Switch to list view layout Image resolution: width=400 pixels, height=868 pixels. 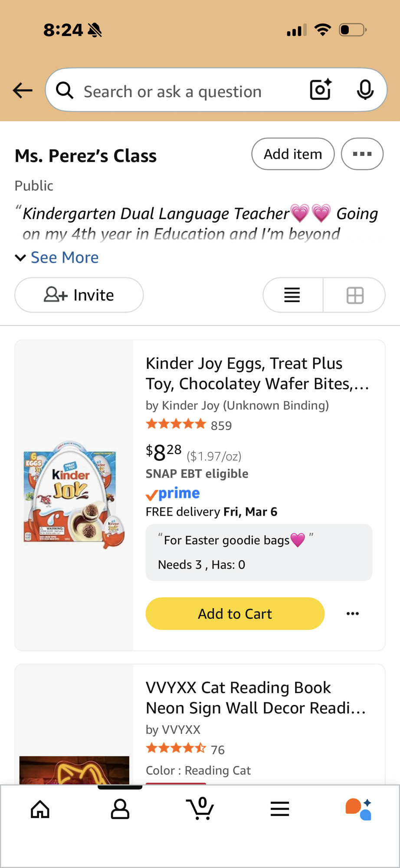[292, 295]
